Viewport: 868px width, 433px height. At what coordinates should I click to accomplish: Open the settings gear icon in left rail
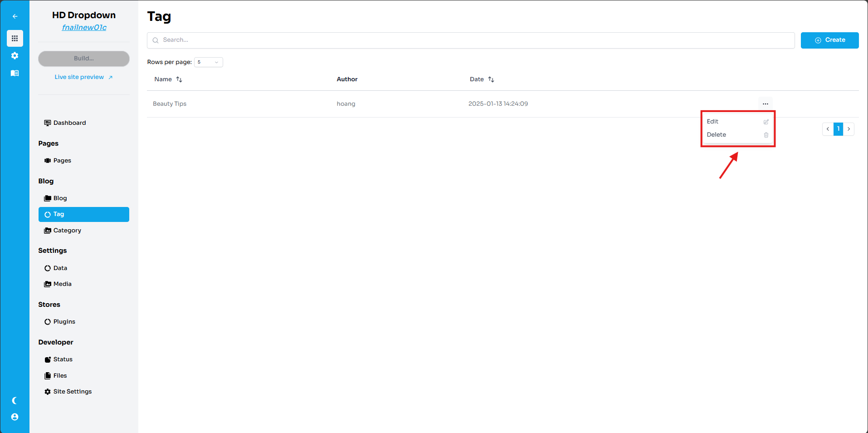pos(15,56)
